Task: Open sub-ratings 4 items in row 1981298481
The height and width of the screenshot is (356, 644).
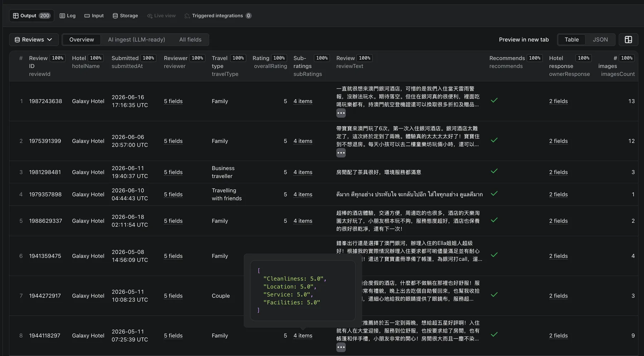Action: (303, 172)
